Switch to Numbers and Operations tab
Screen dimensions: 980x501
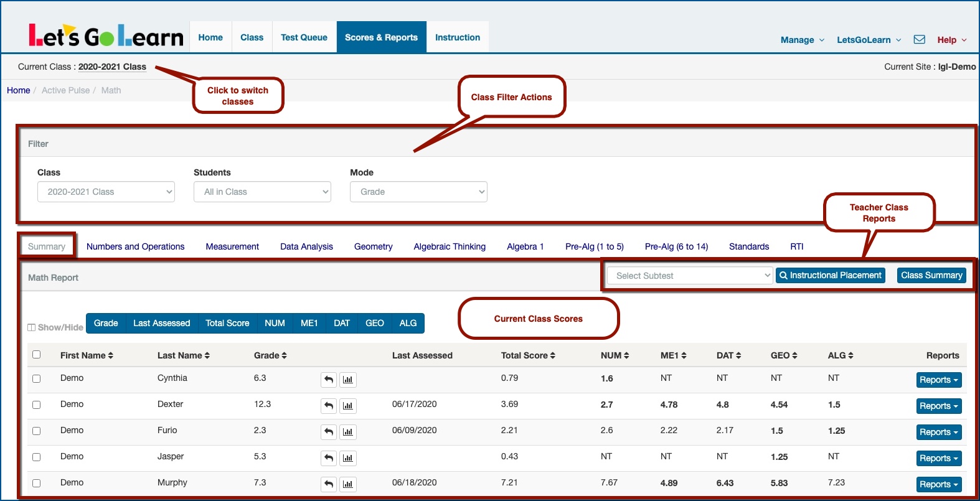pyautogui.click(x=136, y=246)
